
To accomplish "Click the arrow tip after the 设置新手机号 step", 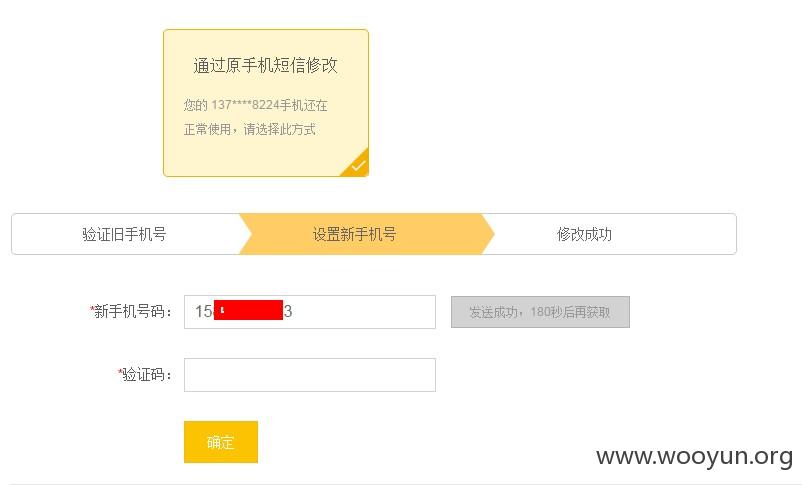I will tap(488, 234).
